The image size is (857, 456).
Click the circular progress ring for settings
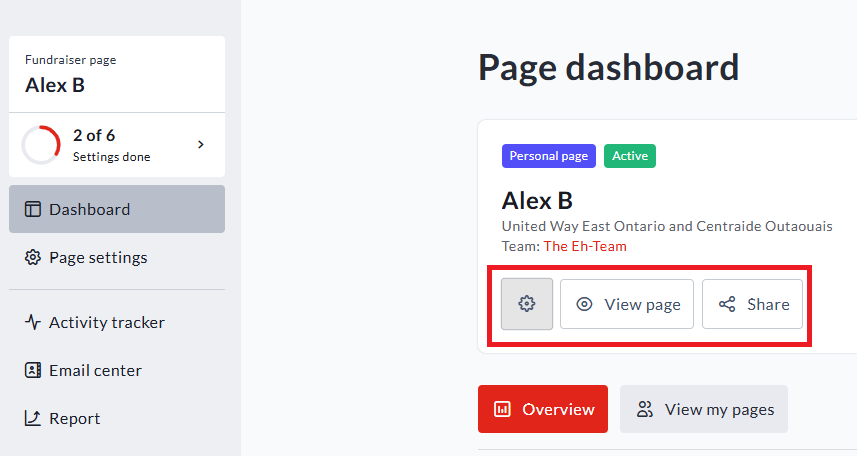pyautogui.click(x=41, y=145)
